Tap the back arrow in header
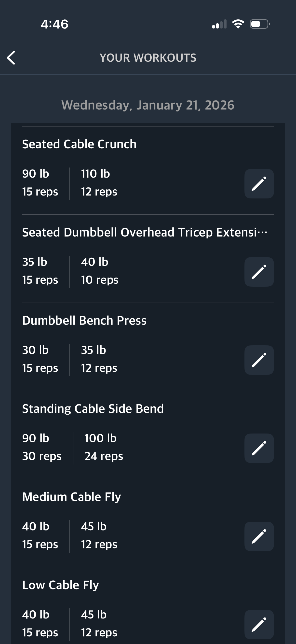Screen dimensions: 296x644 point(11,58)
